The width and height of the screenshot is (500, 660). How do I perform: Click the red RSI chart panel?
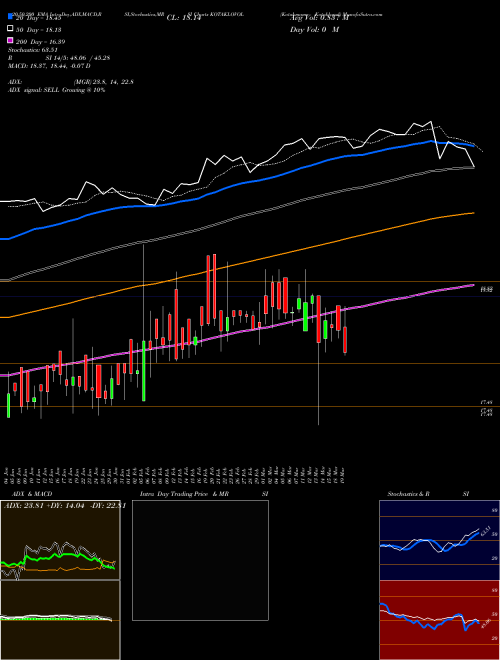pyautogui.click(x=439, y=620)
